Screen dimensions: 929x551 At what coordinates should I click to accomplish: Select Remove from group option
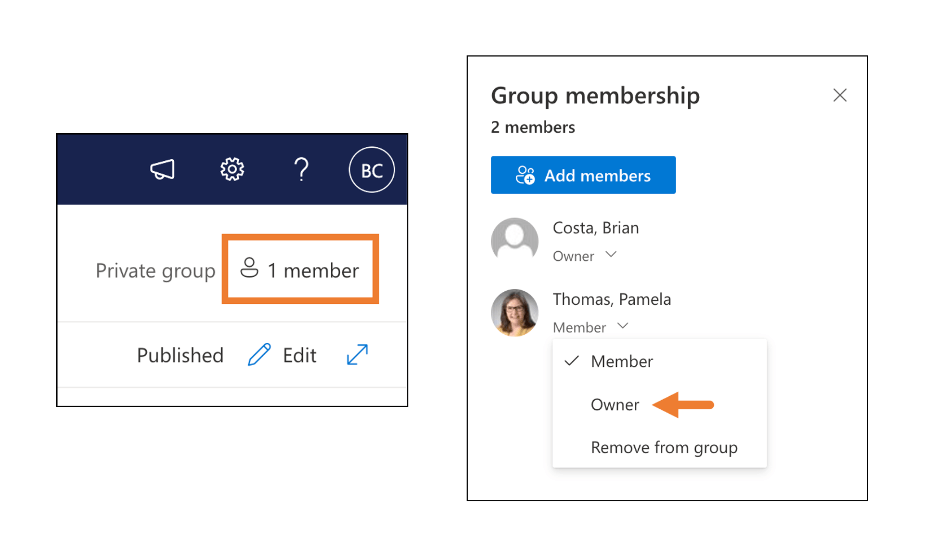(x=664, y=447)
